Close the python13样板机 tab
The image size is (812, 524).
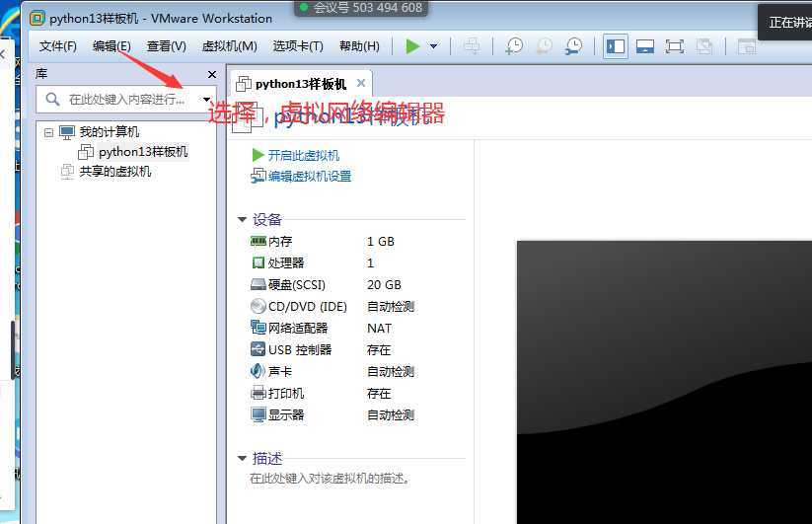tap(361, 83)
